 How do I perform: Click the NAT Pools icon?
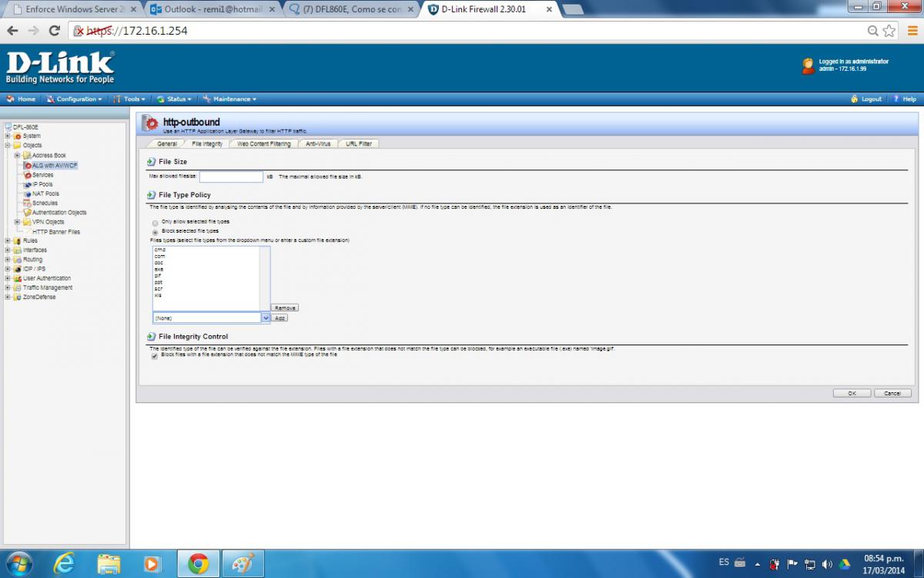[27, 194]
